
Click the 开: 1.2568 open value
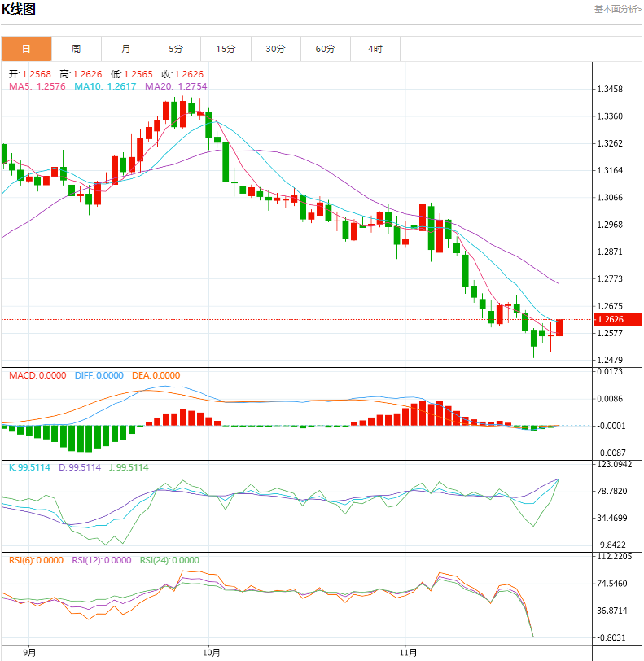(30, 74)
